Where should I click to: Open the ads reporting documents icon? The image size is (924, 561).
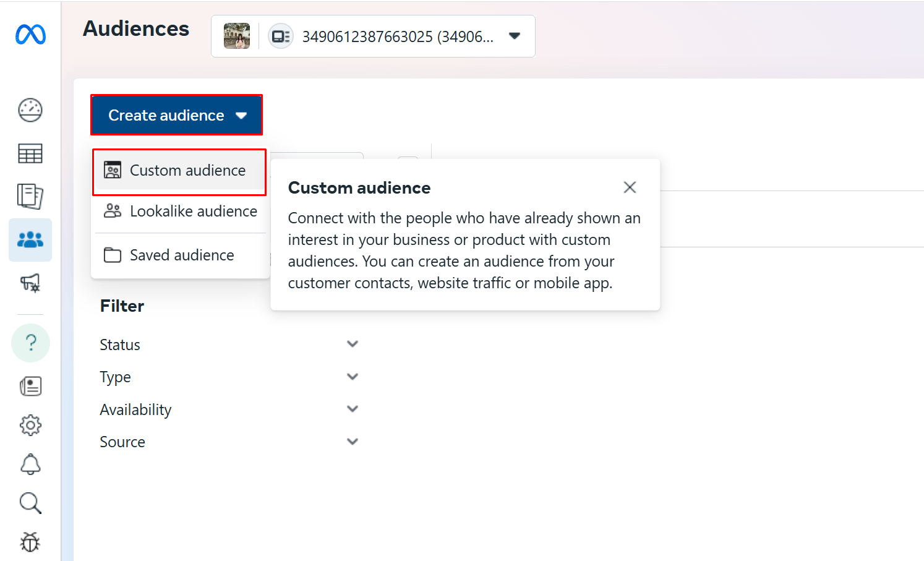coord(30,196)
